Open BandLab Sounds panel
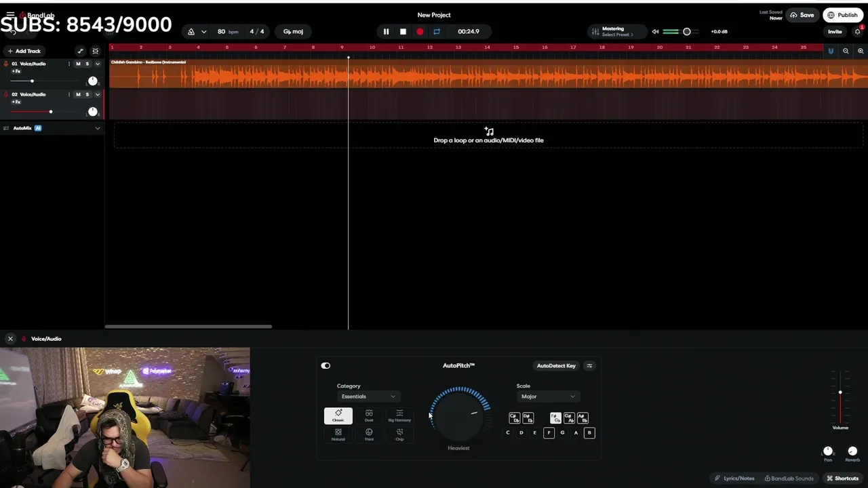Image resolution: width=868 pixels, height=488 pixels. (789, 479)
